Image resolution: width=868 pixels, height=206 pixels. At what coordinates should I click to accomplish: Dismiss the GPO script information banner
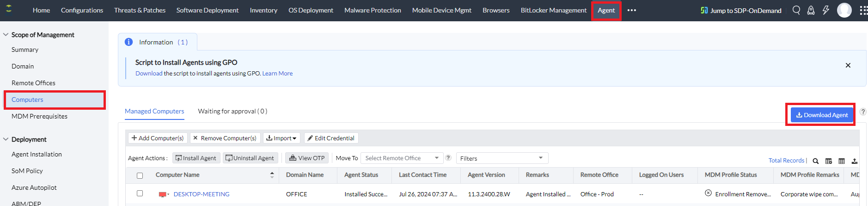click(848, 65)
